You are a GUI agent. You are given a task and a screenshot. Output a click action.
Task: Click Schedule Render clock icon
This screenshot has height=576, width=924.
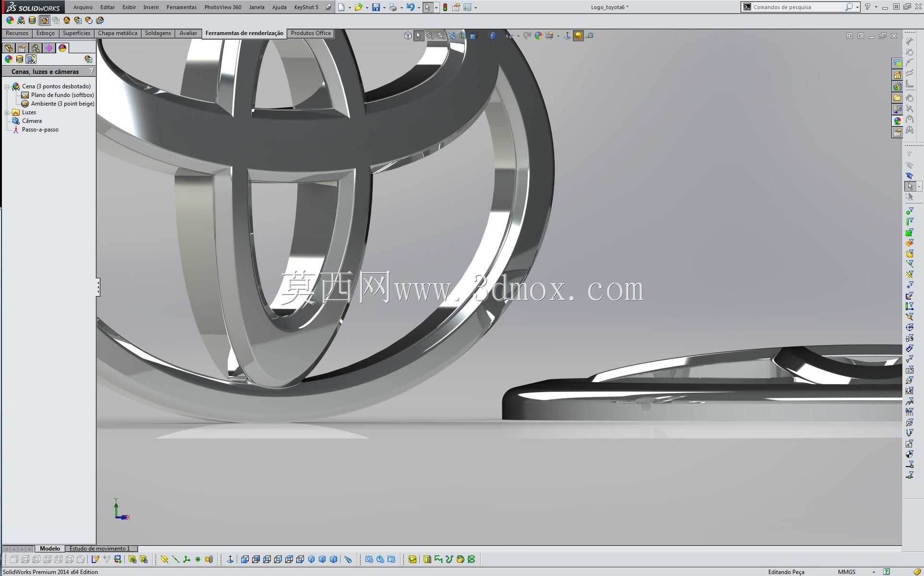[x=89, y=20]
